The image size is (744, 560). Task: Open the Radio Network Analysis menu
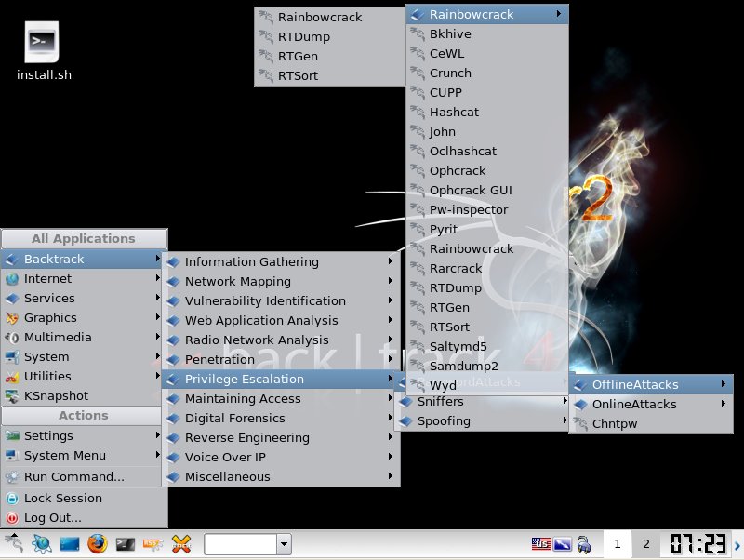point(281,340)
